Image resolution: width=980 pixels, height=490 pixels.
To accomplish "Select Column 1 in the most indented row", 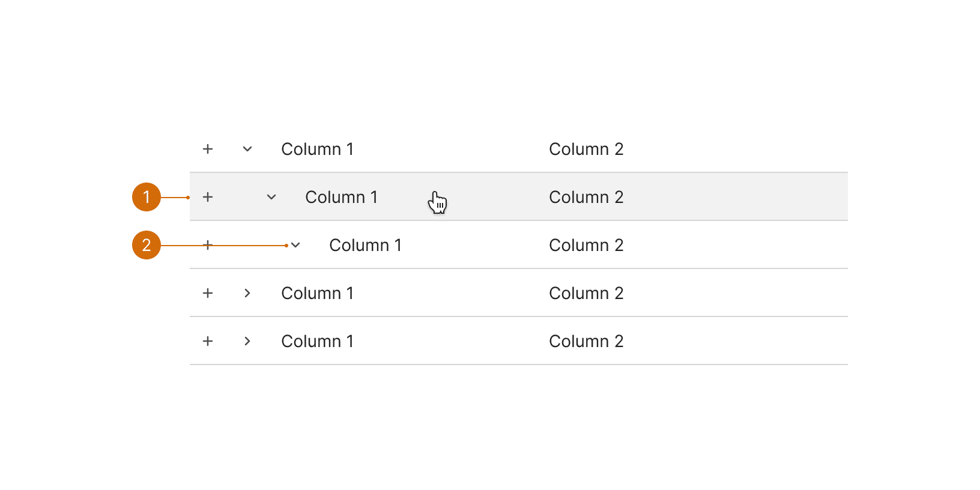I will pos(366,245).
